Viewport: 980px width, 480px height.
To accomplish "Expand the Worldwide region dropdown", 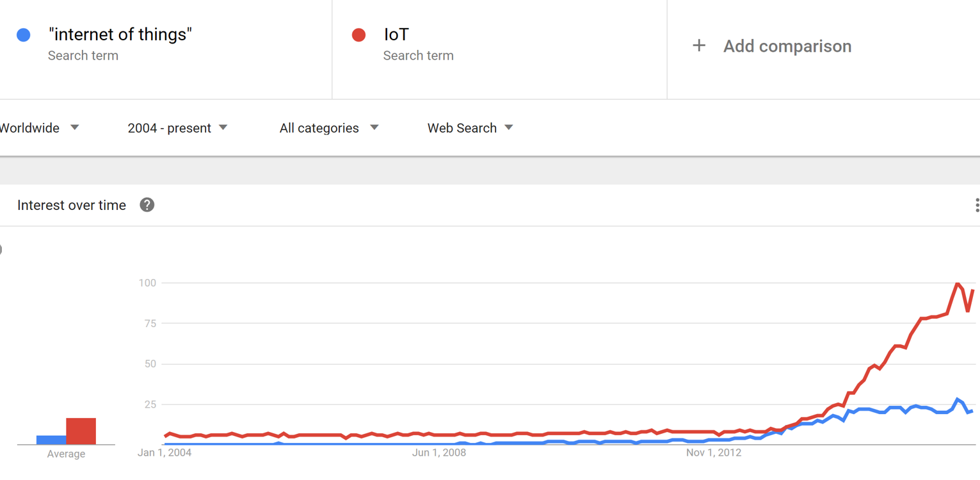I will (x=40, y=128).
